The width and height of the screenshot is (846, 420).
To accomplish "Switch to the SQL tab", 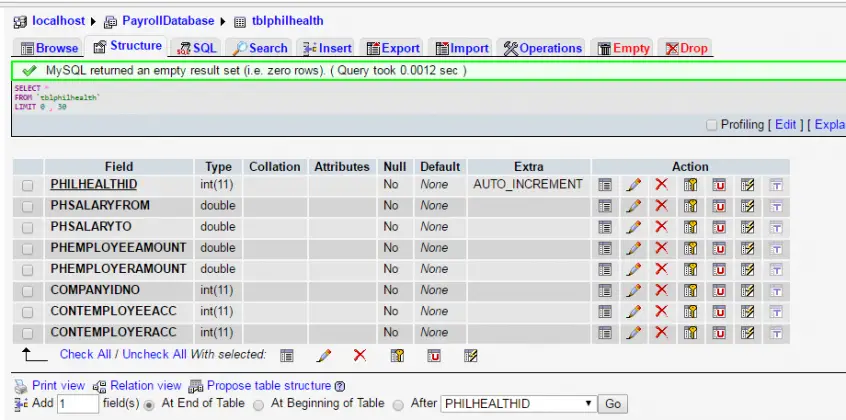I will coord(197,48).
